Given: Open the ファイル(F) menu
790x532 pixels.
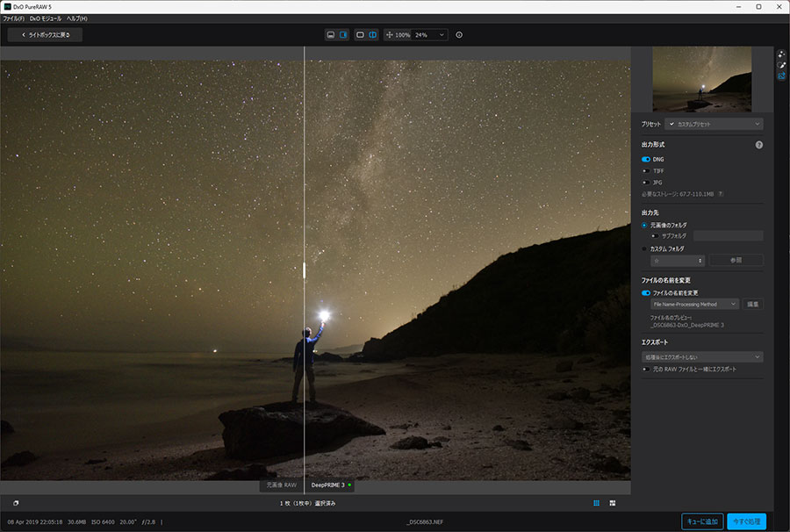Looking at the screenshot, I should click(x=13, y=18).
